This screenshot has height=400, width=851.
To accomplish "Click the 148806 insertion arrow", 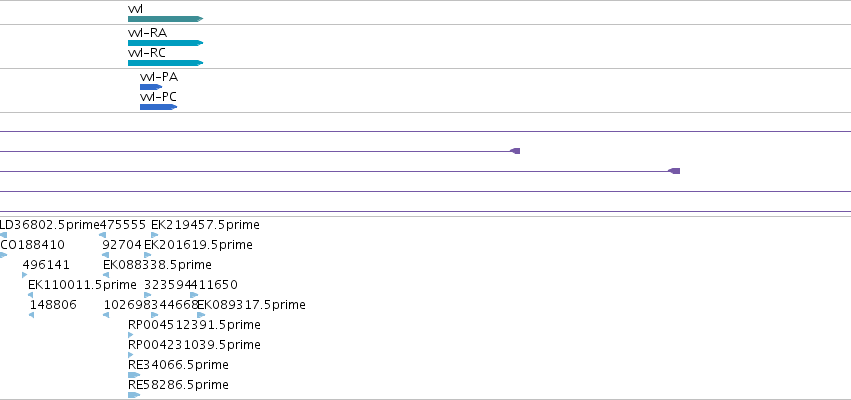I will [x=31, y=315].
